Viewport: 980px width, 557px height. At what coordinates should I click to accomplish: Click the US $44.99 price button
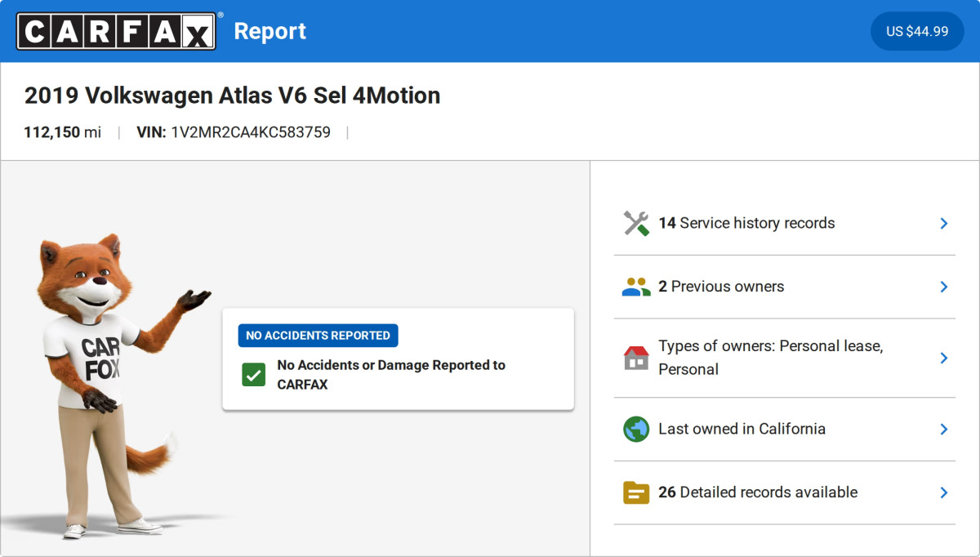[x=917, y=31]
